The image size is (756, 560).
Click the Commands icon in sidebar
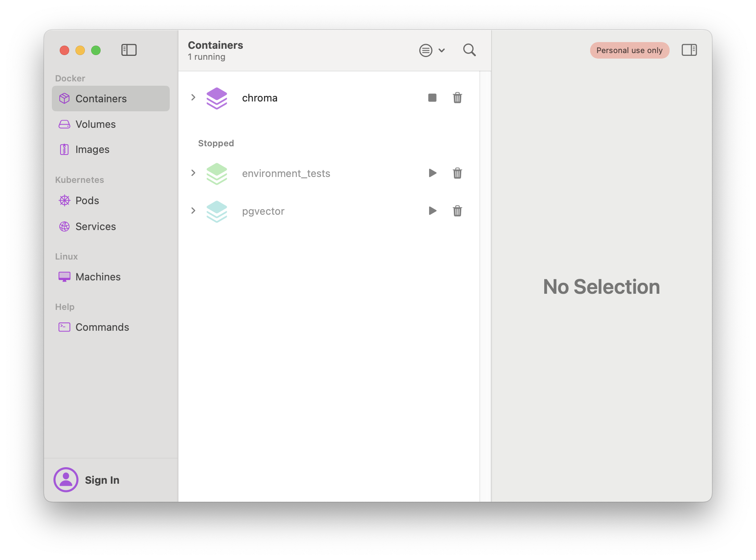pyautogui.click(x=64, y=327)
